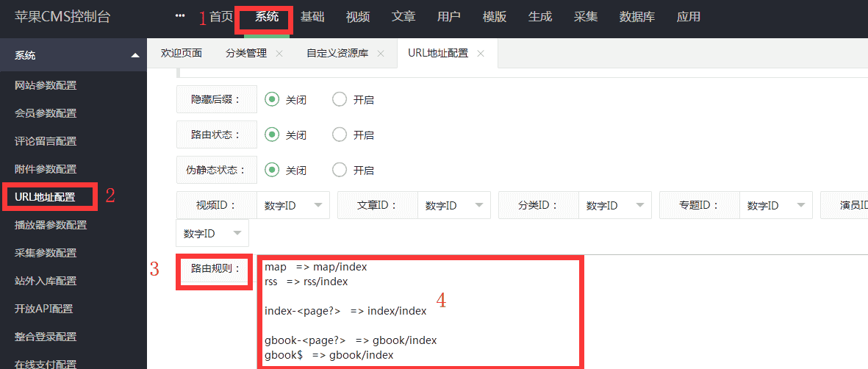Click the 隐藏后缀 label
The image size is (868, 369).
pos(216,100)
